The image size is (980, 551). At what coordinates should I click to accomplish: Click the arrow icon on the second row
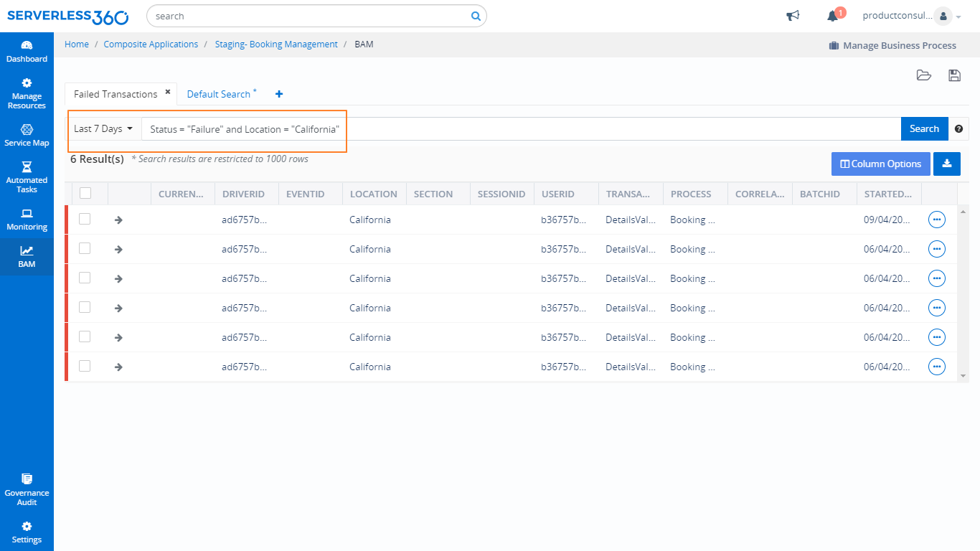[119, 249]
